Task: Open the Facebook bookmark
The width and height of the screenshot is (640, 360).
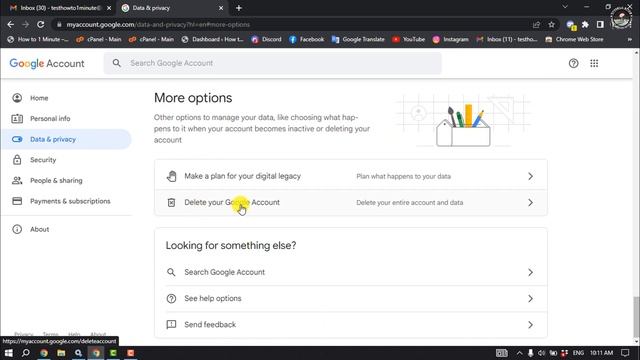Action: [307, 39]
